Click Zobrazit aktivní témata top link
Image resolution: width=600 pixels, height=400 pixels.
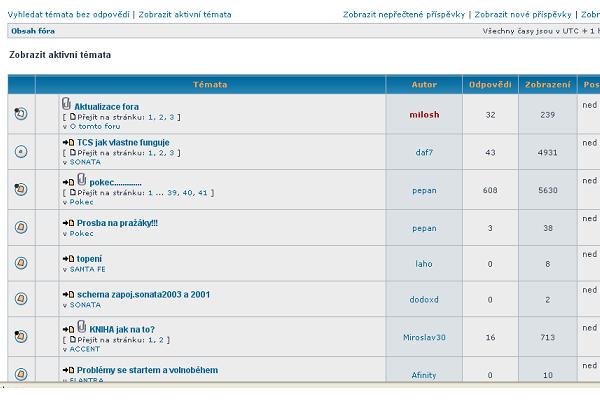click(185, 15)
